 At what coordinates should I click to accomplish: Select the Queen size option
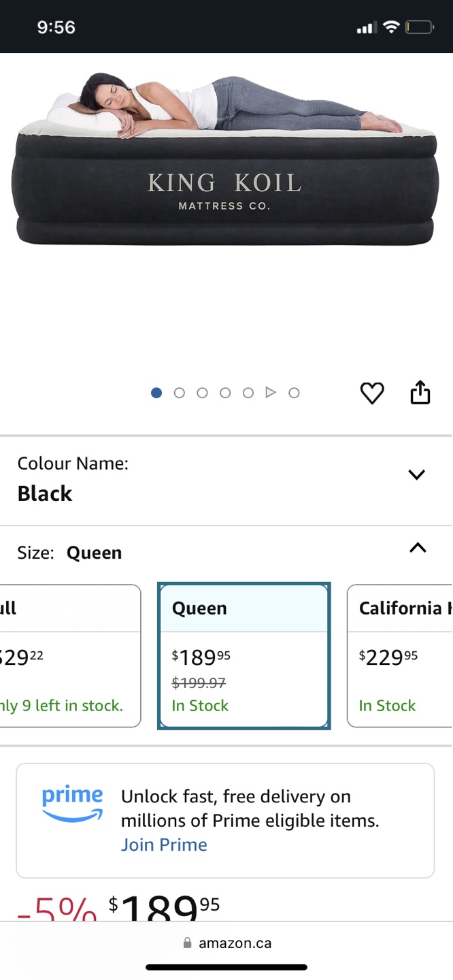[244, 656]
